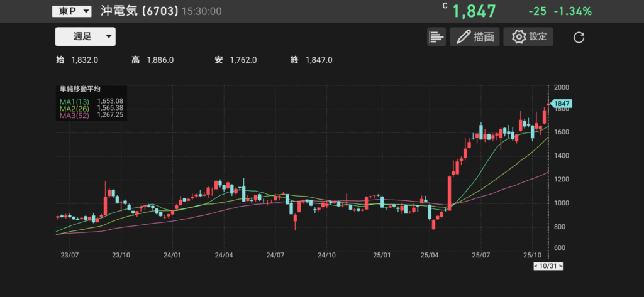Click the 2000 price axis label
This screenshot has width=644, height=297.
click(562, 87)
